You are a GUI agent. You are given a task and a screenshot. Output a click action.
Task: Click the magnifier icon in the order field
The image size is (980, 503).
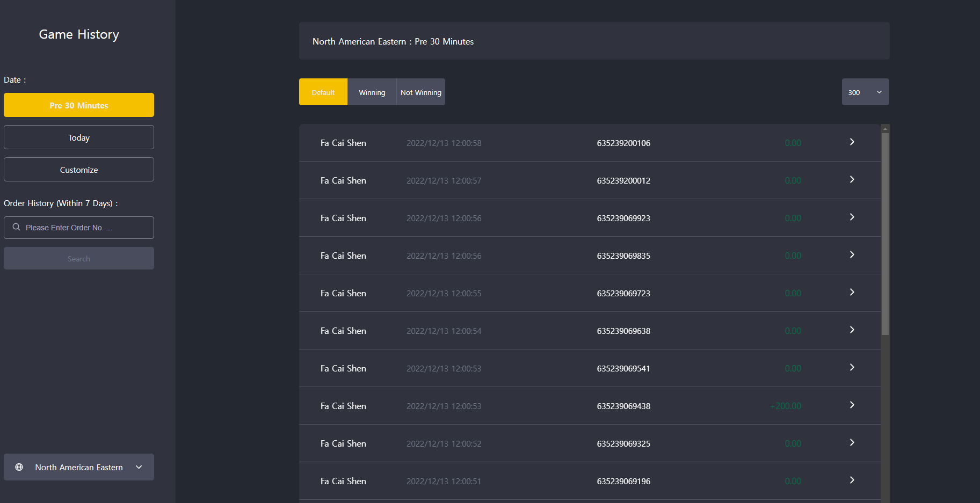(17, 227)
